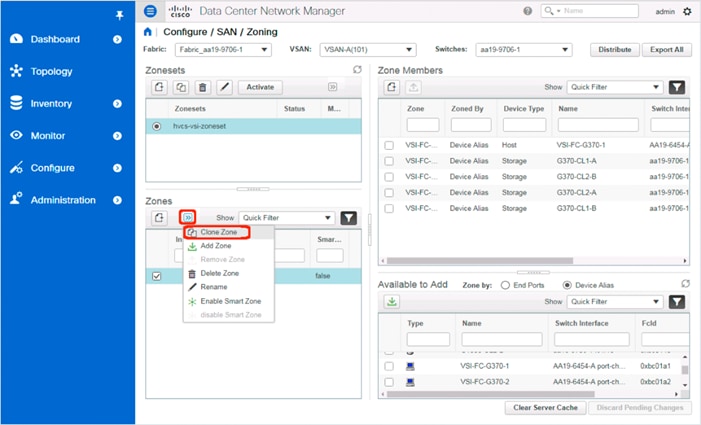Open admin settings gear icon

tap(687, 12)
